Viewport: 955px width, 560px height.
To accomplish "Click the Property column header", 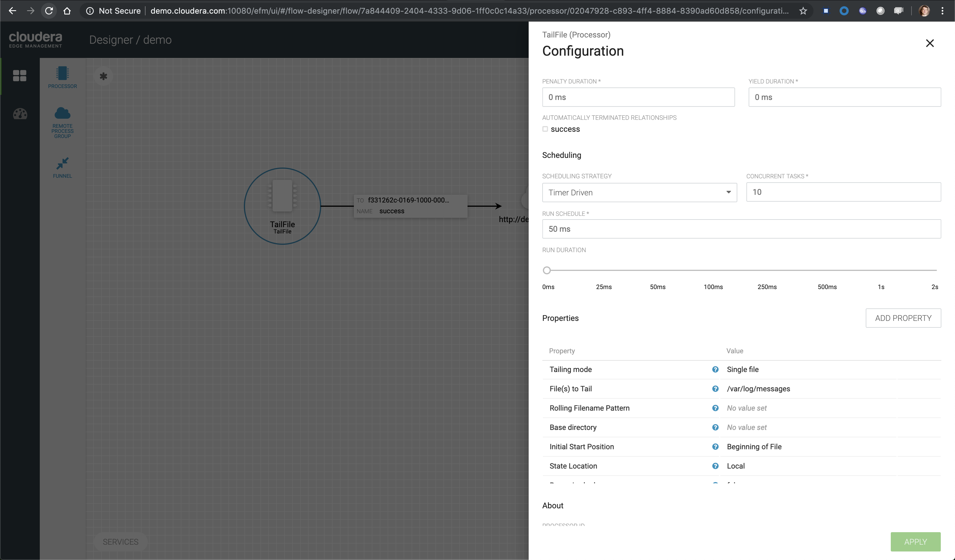I will [562, 351].
